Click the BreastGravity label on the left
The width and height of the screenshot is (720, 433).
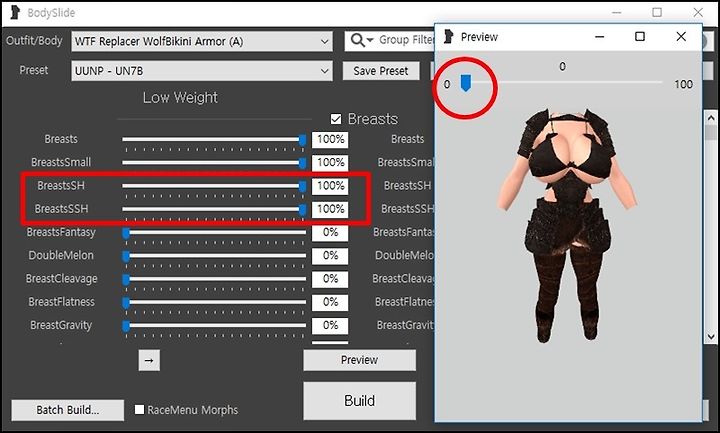point(61,325)
